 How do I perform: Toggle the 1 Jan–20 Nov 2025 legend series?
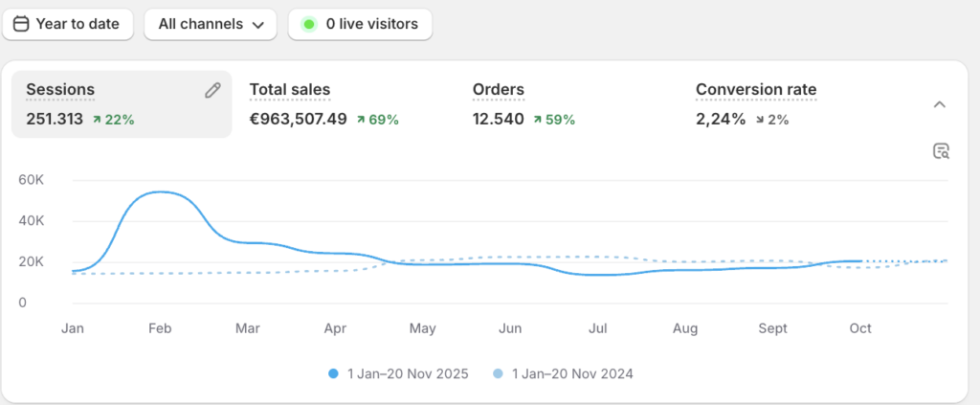(397, 373)
